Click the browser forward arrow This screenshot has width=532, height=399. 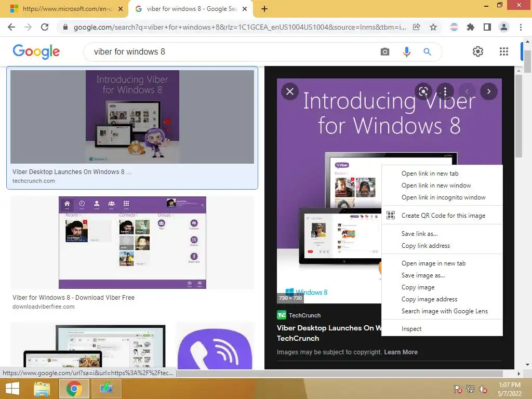click(x=28, y=27)
